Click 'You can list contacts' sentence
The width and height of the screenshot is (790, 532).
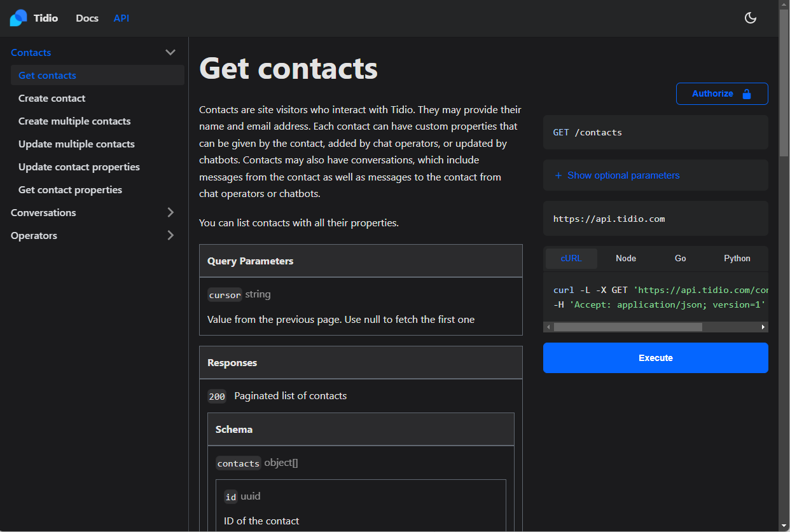(x=299, y=222)
